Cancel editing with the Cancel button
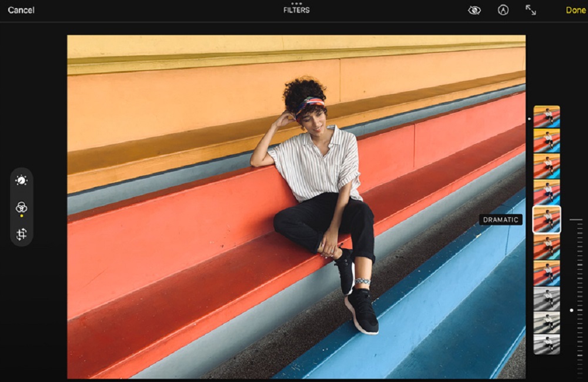The height and width of the screenshot is (382, 588). click(x=22, y=10)
